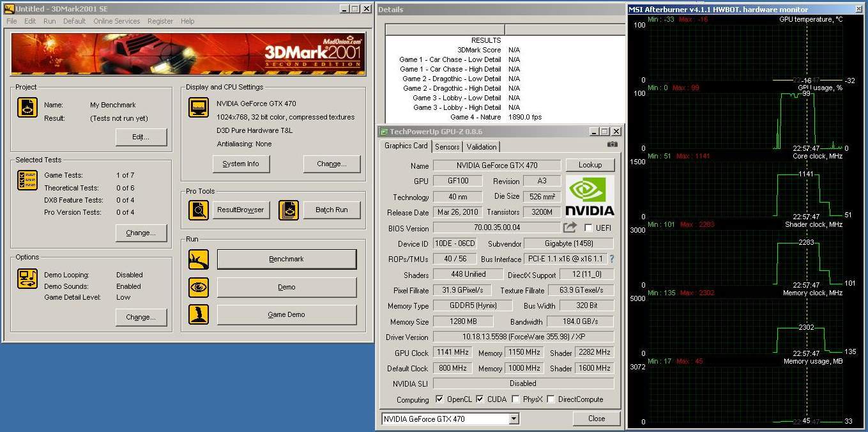Open the Help menu in 3DMark
Image resolution: width=868 pixels, height=432 pixels.
pyautogui.click(x=187, y=21)
